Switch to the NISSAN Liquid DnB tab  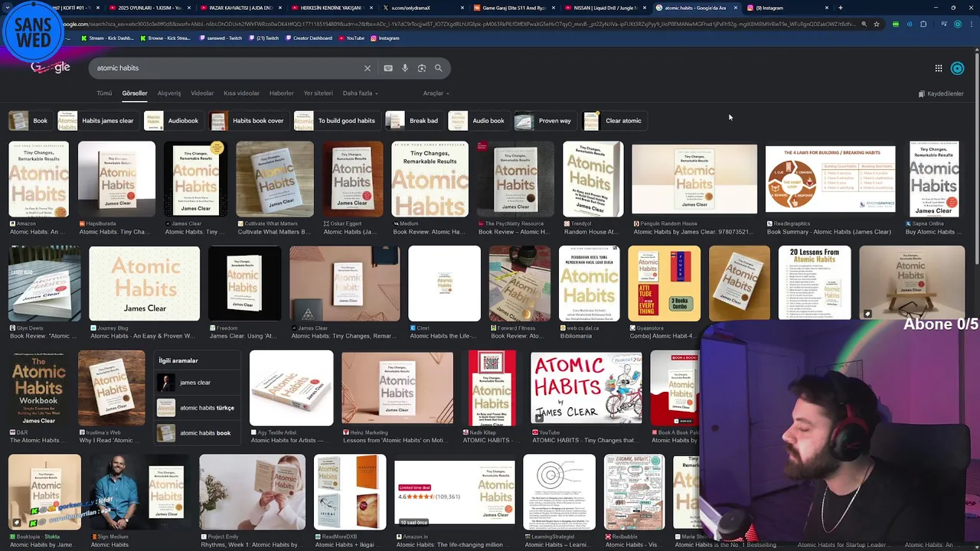pos(605,8)
